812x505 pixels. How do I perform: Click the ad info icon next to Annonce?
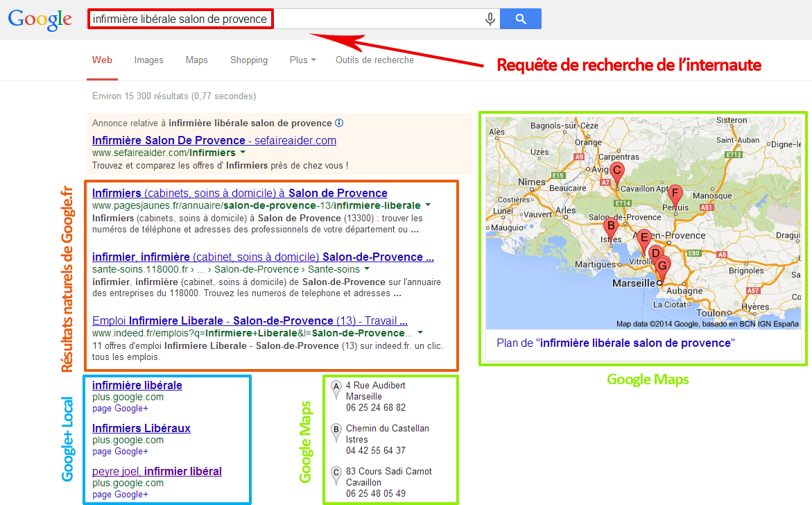pyautogui.click(x=339, y=123)
